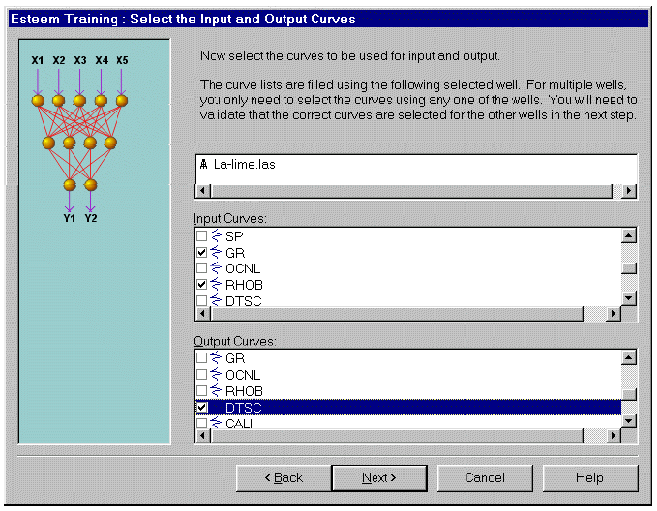Go to the previous step with Back button
The width and height of the screenshot is (657, 511).
(283, 478)
